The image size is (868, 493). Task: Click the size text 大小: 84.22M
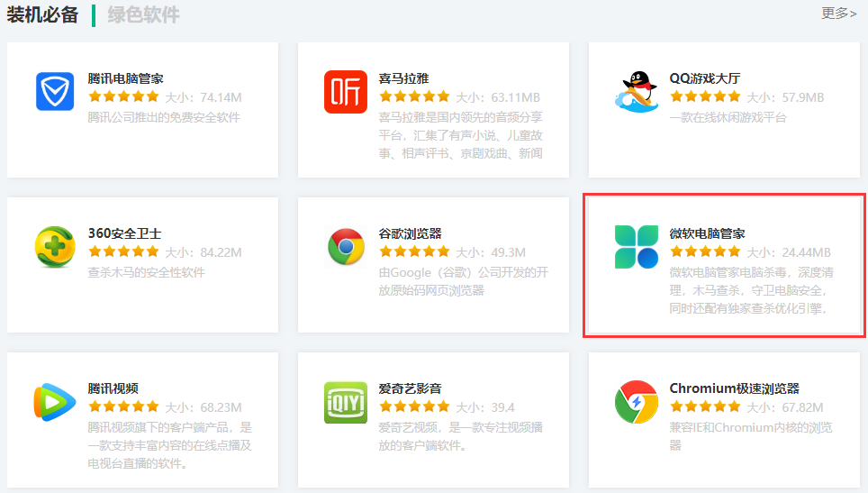coord(203,252)
